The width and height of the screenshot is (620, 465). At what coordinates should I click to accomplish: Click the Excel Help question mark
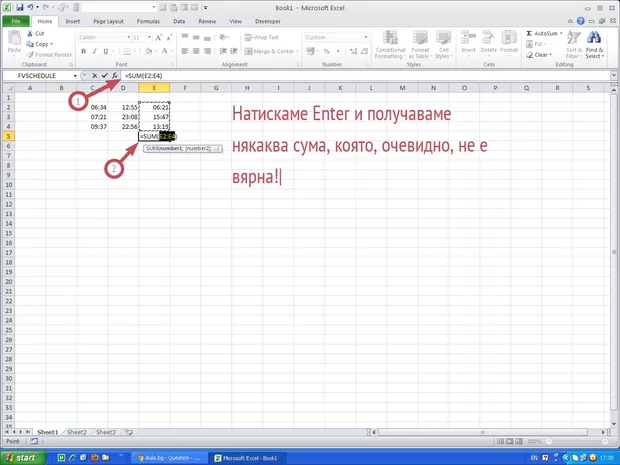[x=580, y=21]
